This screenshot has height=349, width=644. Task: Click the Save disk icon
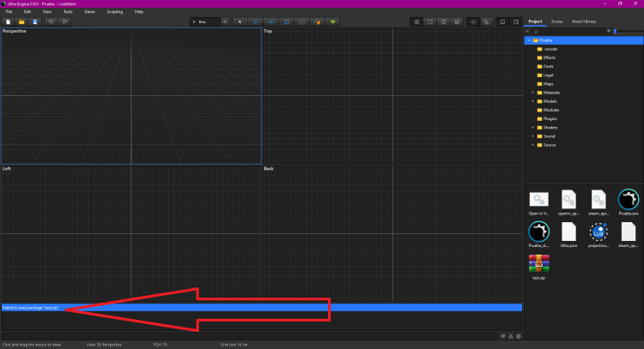click(x=35, y=21)
